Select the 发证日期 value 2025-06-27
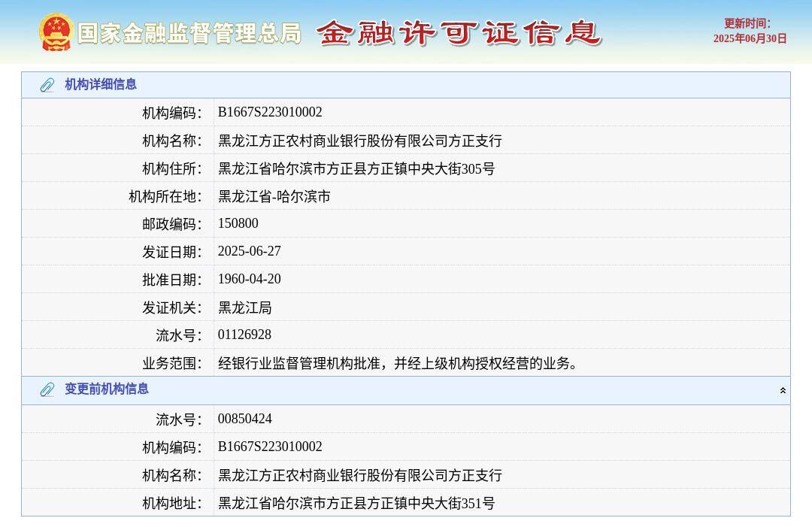812x527 pixels. [x=249, y=252]
